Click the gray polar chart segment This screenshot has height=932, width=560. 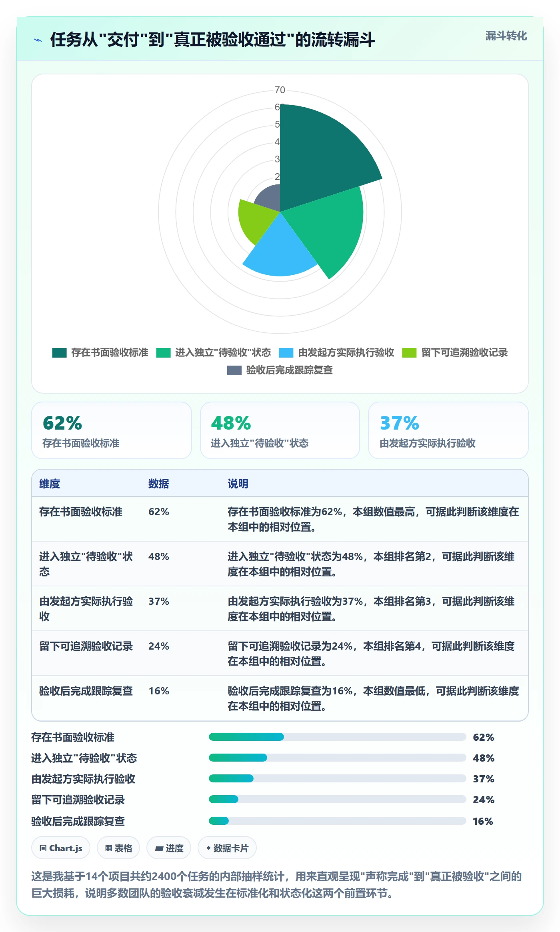[x=270, y=197]
